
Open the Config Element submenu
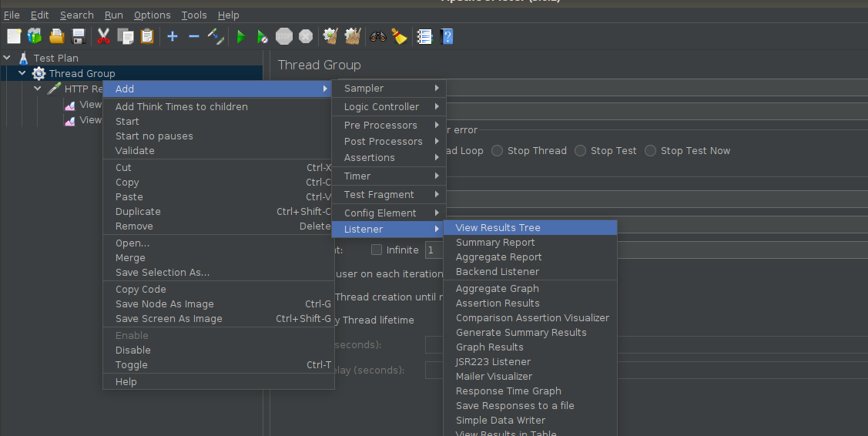[x=389, y=213]
